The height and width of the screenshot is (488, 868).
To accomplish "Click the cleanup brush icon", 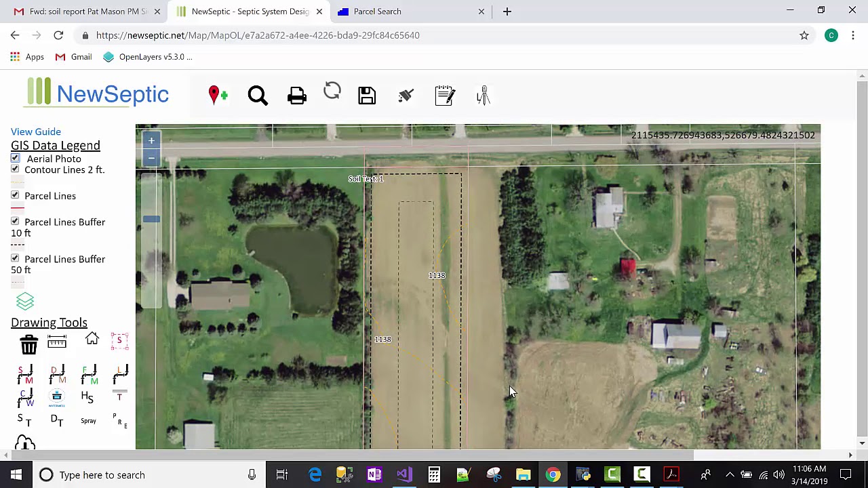I will (406, 96).
